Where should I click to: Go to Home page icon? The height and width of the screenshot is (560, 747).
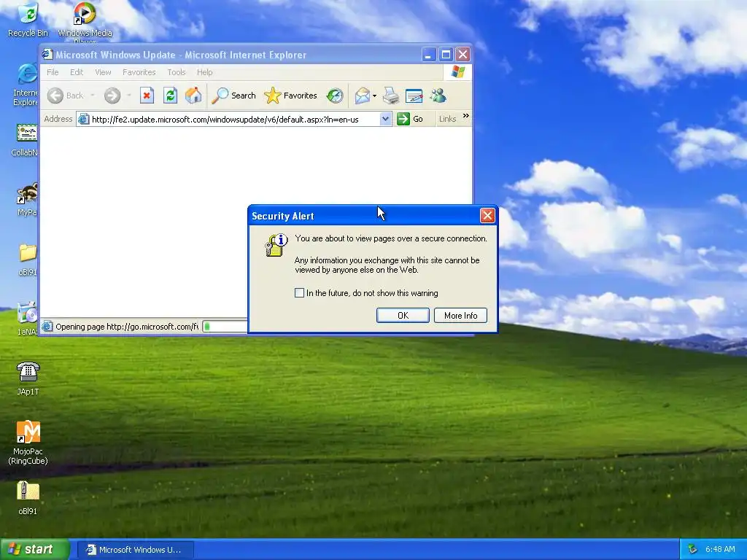coord(193,96)
